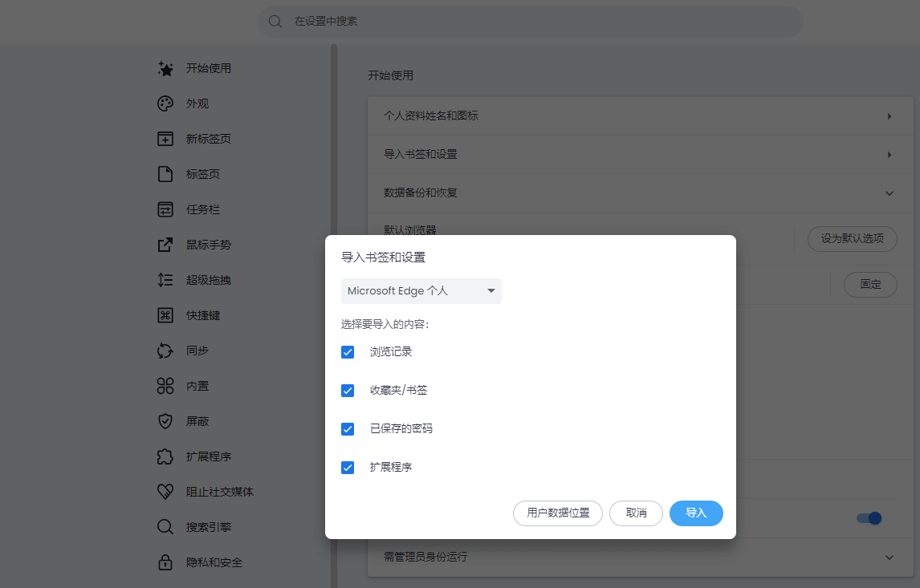The width and height of the screenshot is (920, 588).
Task: Uncheck the 浏览记录 checkbox
Action: click(348, 352)
